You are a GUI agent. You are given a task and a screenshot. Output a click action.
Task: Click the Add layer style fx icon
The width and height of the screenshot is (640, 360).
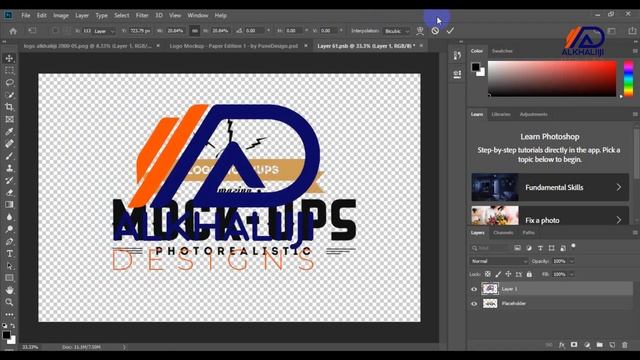click(562, 345)
